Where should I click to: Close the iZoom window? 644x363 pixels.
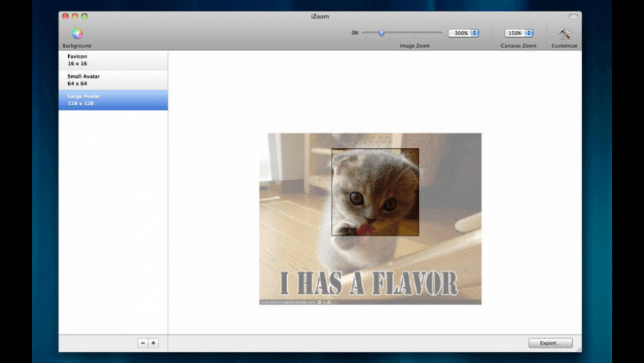click(x=65, y=16)
